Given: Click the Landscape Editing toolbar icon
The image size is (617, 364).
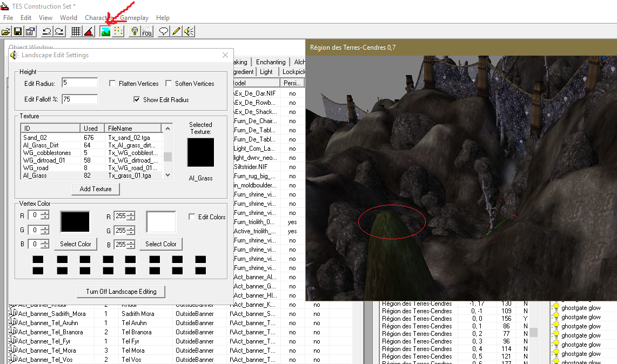Looking at the screenshot, I should pos(105,31).
